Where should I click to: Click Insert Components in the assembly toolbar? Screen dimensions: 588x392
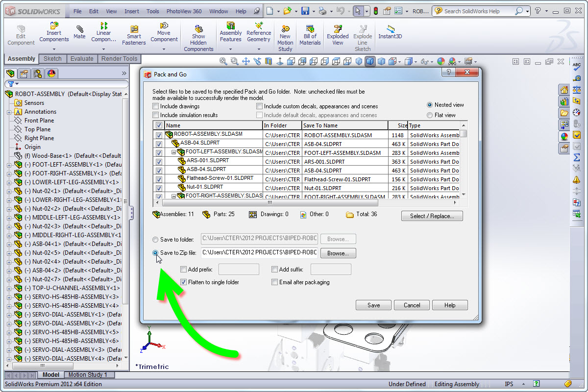tap(54, 32)
